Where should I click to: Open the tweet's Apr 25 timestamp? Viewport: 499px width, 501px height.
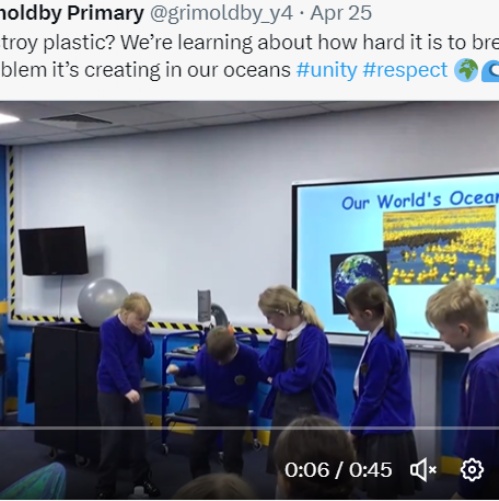[x=341, y=13]
